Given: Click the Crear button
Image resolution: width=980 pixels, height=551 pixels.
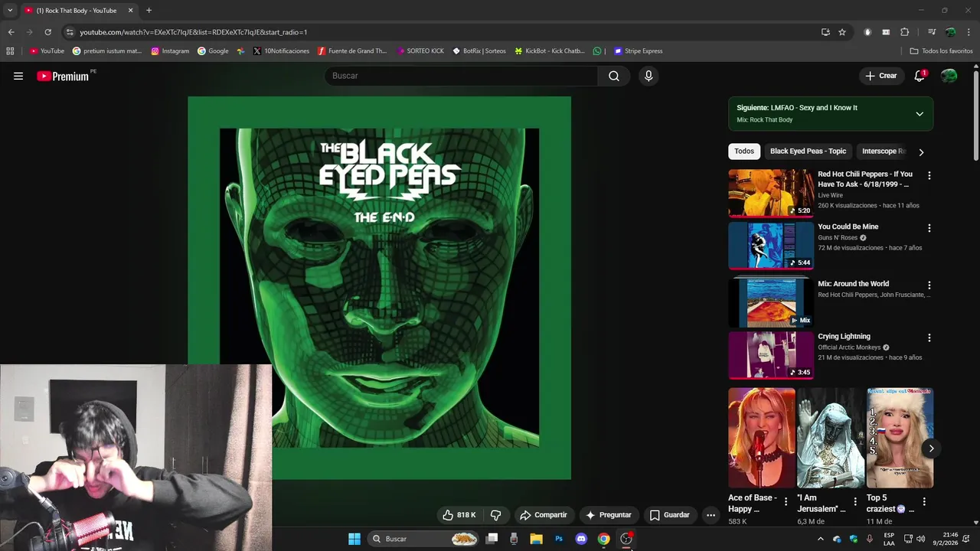Looking at the screenshot, I should [881, 76].
